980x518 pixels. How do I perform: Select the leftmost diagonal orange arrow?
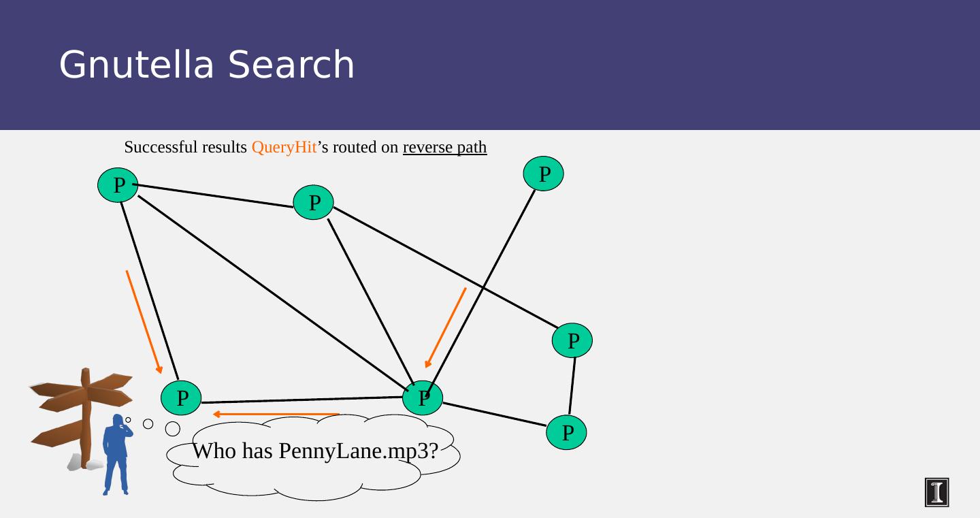(144, 321)
